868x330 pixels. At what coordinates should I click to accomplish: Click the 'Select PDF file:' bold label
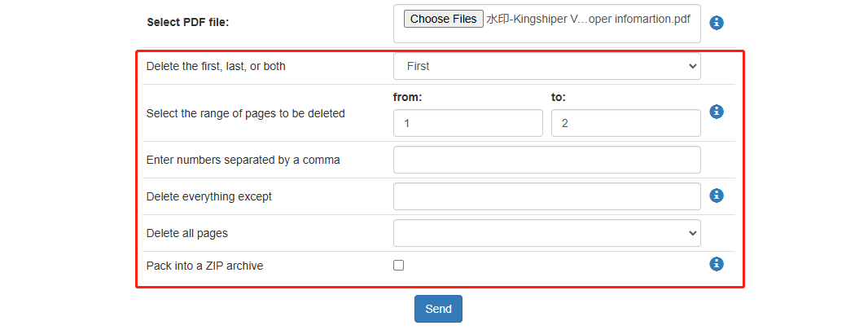pyautogui.click(x=187, y=23)
